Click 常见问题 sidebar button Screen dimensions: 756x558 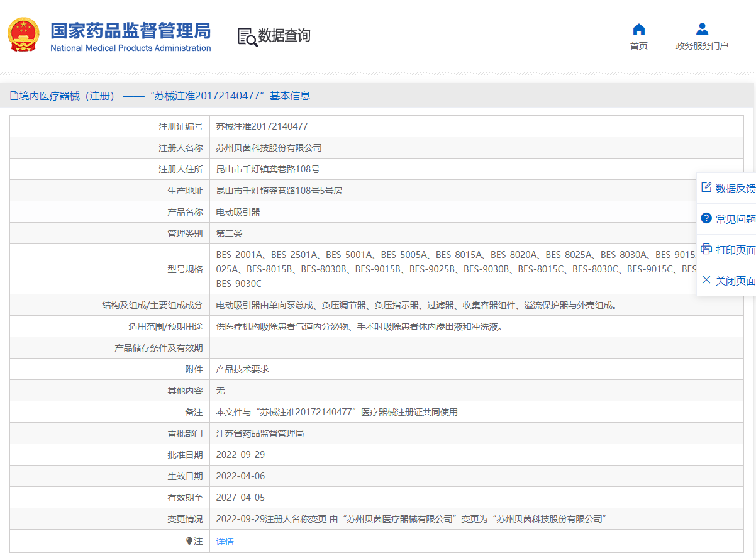[726, 219]
